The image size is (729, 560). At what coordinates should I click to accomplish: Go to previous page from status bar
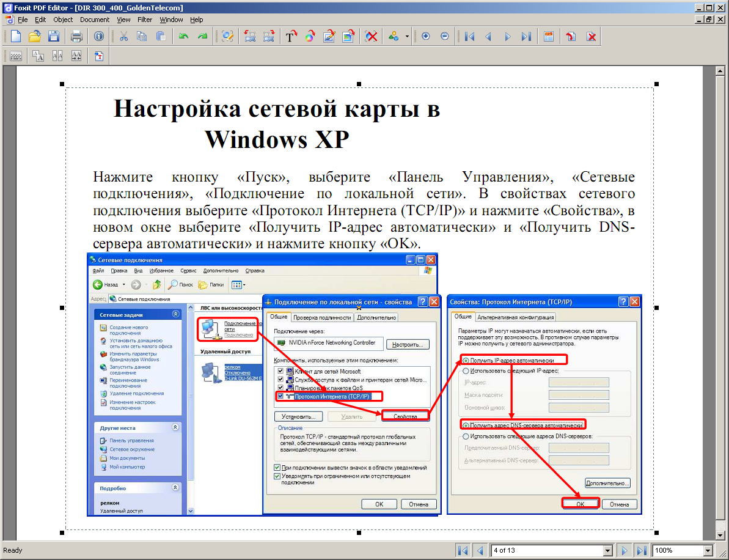pos(480,550)
